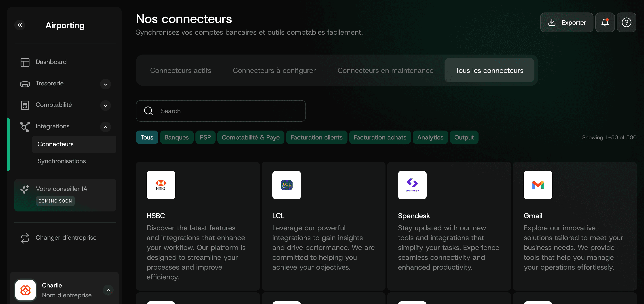
Task: Click the Exporter button
Action: coord(566,23)
